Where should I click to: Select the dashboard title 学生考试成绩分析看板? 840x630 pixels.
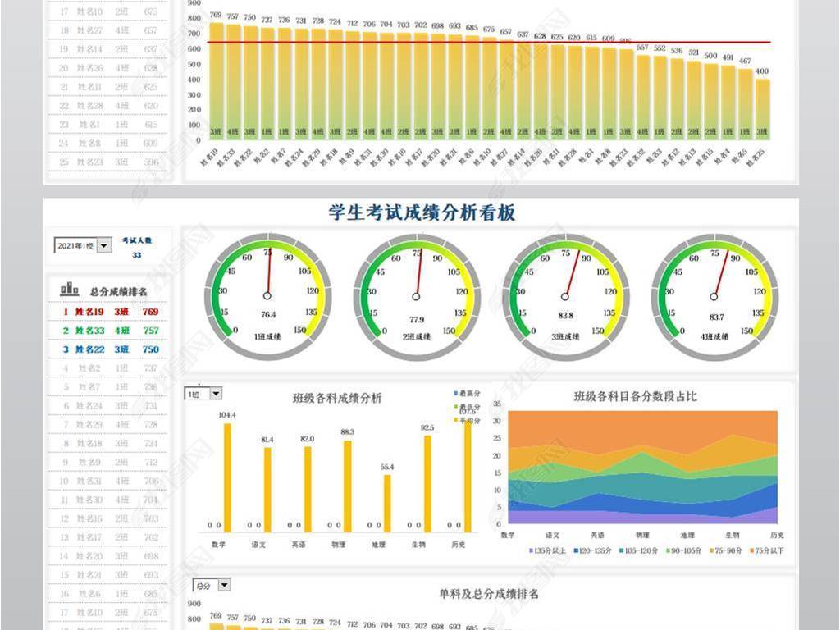click(422, 212)
